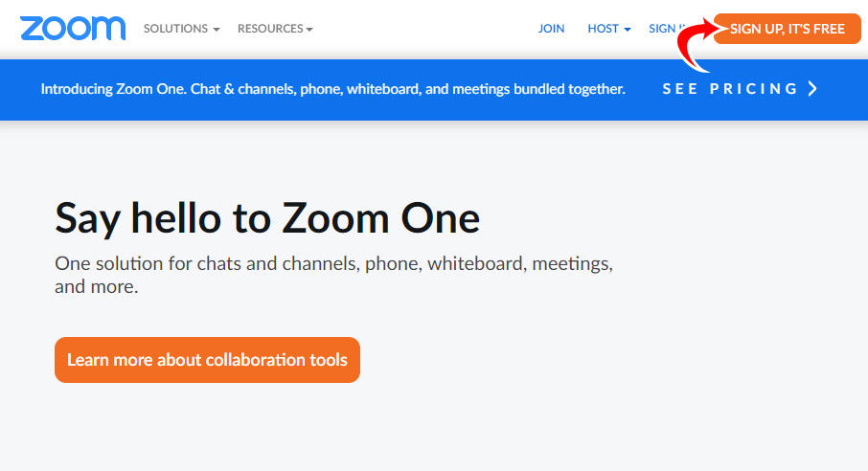Click the orange SIGN UP, IT'S FREE button

click(788, 29)
